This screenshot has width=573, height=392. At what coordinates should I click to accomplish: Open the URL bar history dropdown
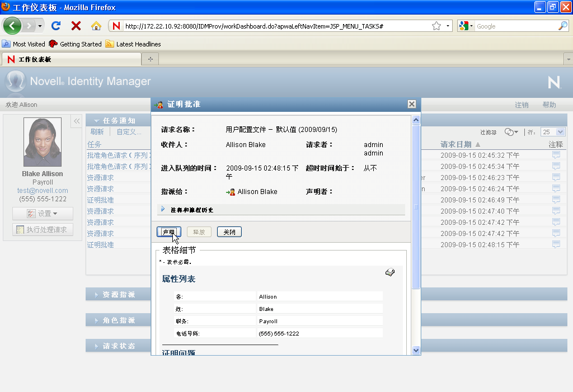point(448,26)
